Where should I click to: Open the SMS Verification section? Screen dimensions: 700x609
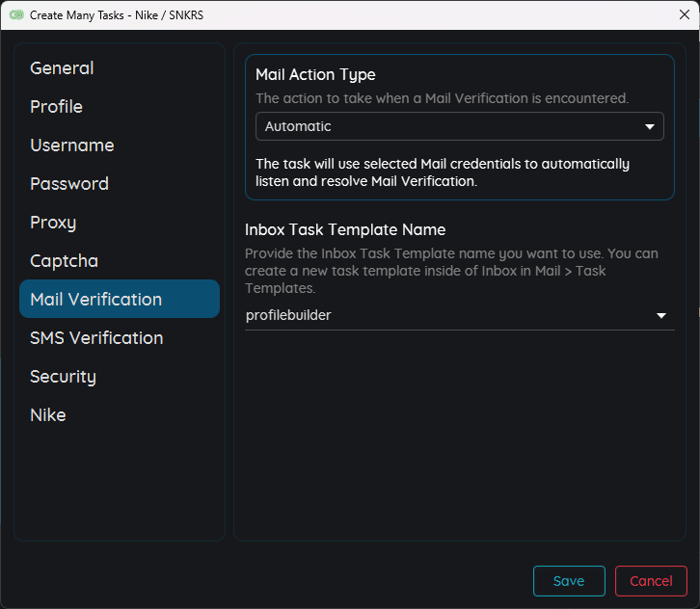96,338
